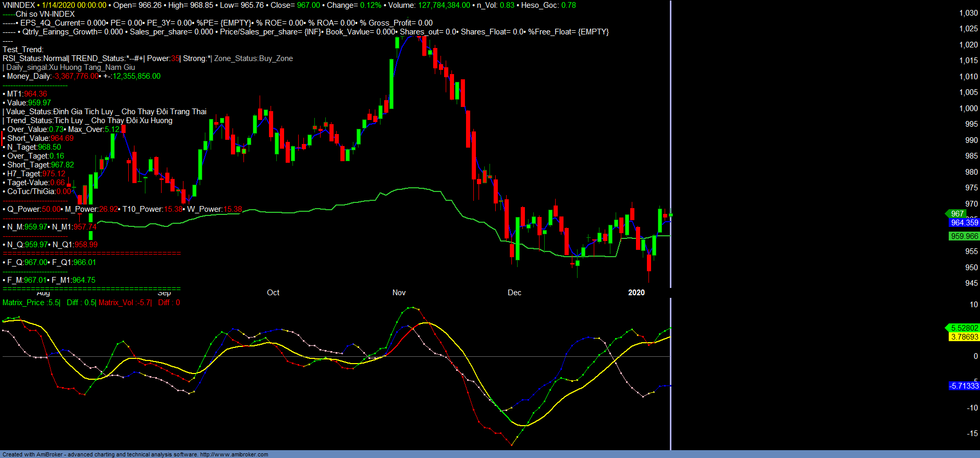980x458 pixels.
Task: Click the vertical selector line at chart's right edge
Action: [x=670, y=156]
